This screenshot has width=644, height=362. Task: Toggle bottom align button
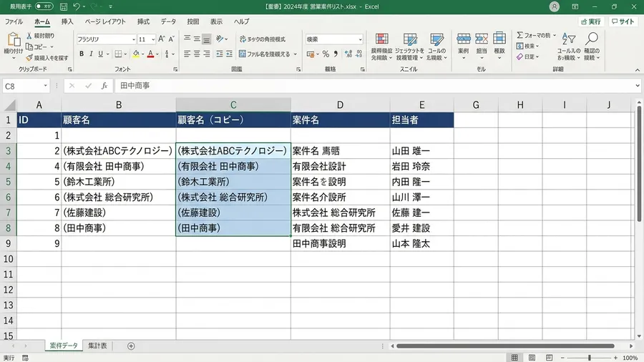207,39
